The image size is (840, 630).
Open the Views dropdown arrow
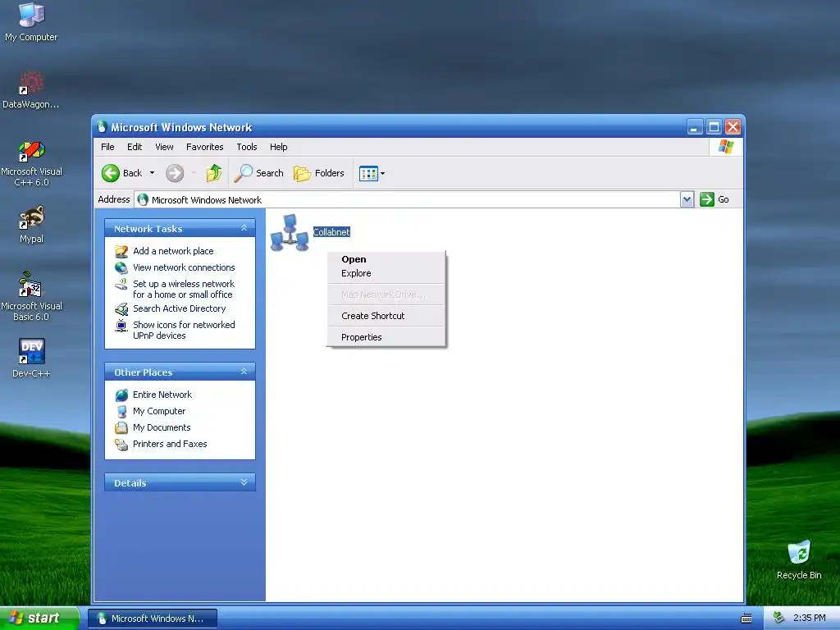pyautogui.click(x=382, y=174)
